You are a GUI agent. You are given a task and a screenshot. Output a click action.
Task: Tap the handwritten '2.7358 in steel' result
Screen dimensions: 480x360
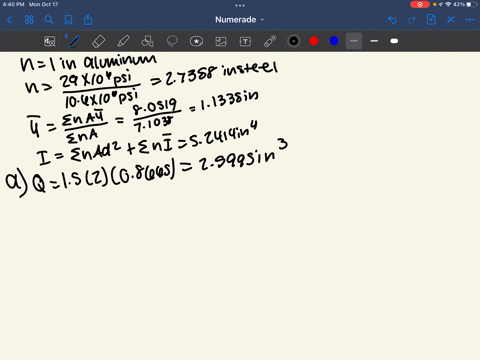pos(220,74)
